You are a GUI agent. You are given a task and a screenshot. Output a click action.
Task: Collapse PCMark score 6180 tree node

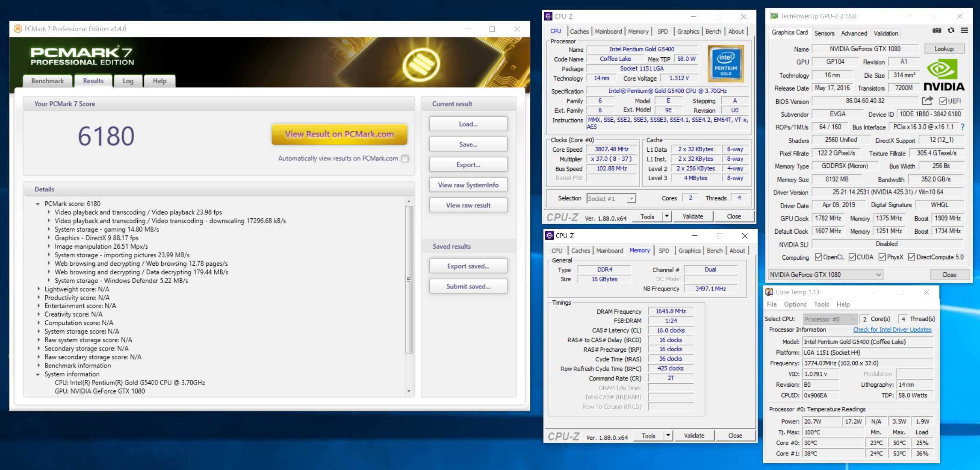[38, 204]
